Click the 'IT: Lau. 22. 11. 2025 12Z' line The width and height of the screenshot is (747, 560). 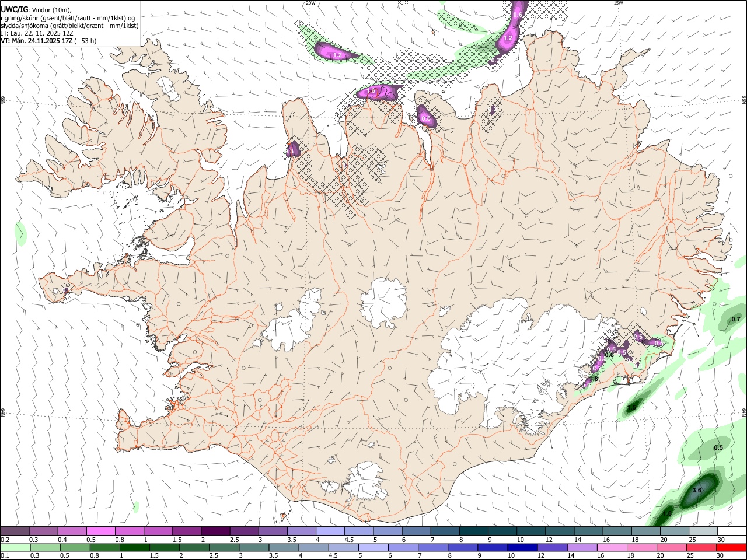click(x=37, y=33)
